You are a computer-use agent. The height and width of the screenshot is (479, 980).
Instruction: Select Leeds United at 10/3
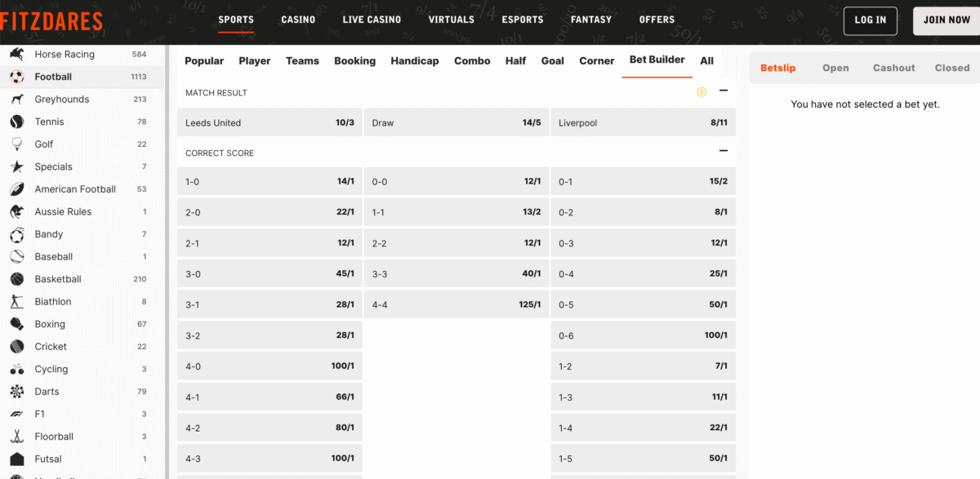pyautogui.click(x=269, y=123)
